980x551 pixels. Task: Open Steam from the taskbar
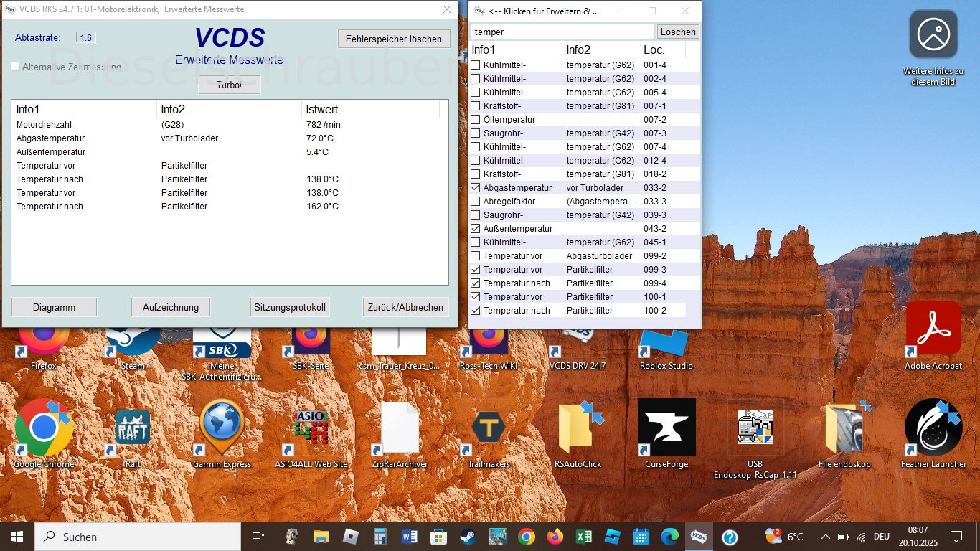coord(467,537)
